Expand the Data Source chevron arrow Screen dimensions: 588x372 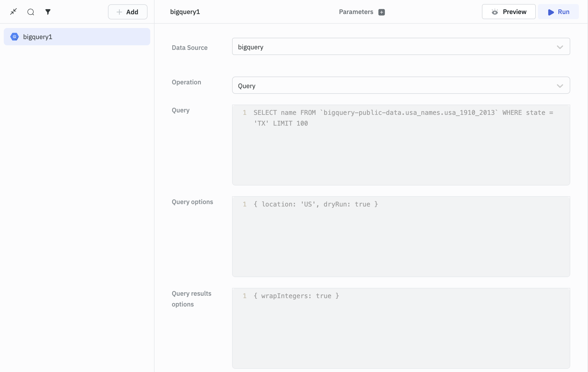560,47
